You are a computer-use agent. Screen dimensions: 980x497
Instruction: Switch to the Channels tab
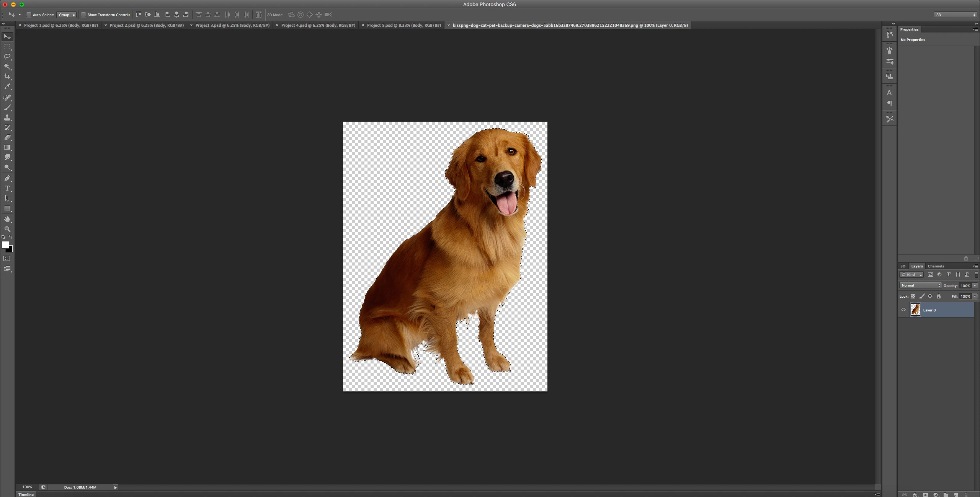[936, 266]
